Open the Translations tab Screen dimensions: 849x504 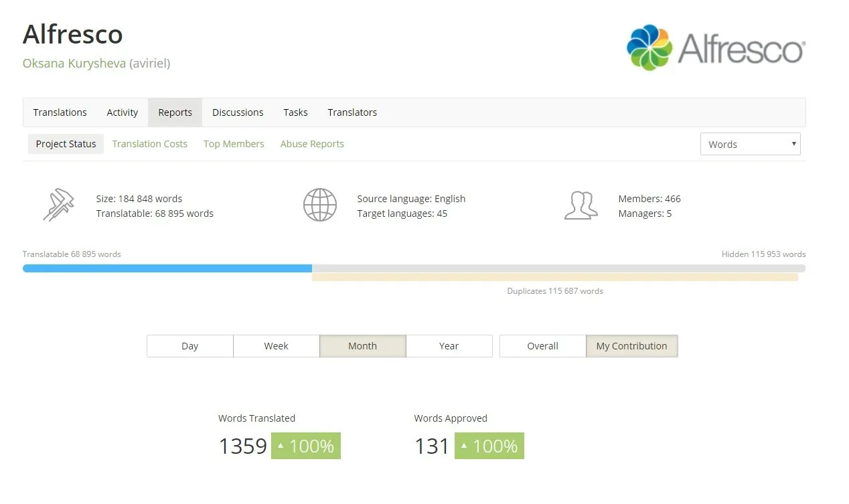coord(60,112)
